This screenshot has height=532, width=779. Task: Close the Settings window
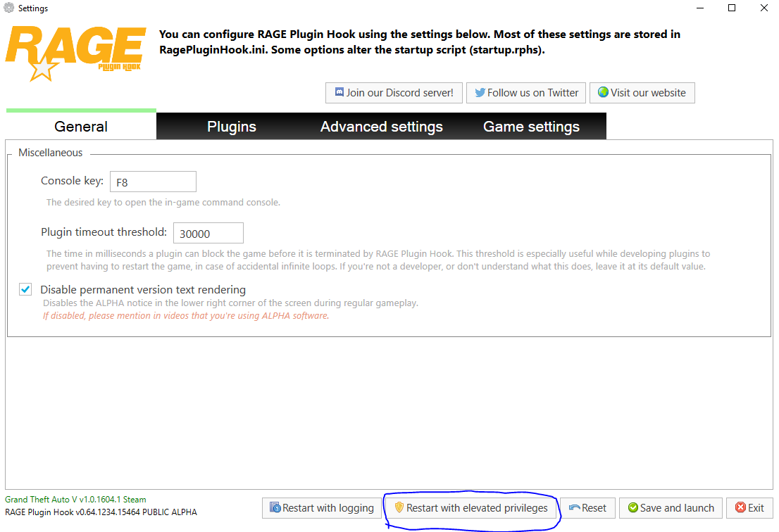coord(764,8)
